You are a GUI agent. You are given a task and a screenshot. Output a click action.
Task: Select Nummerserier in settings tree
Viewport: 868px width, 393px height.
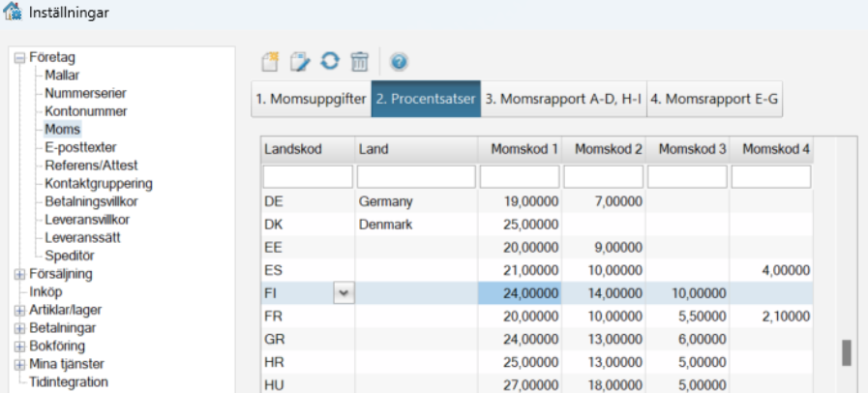(86, 93)
